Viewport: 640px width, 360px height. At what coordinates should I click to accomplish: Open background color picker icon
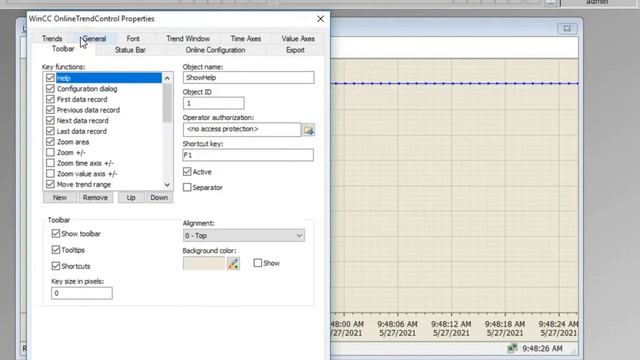pyautogui.click(x=233, y=263)
